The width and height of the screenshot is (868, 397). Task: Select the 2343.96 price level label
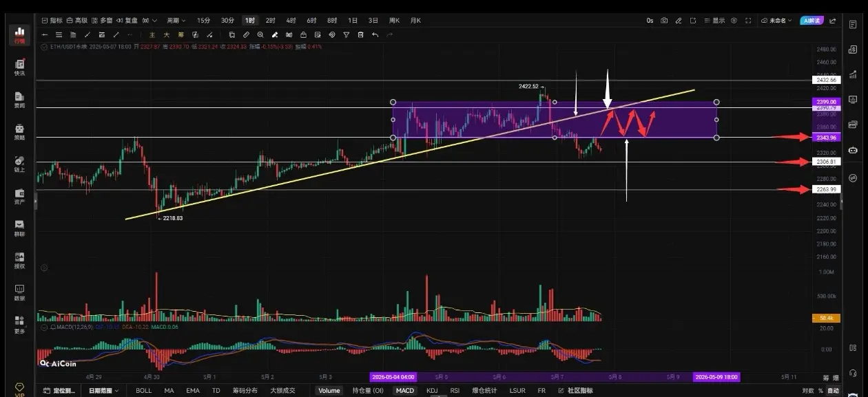click(826, 138)
